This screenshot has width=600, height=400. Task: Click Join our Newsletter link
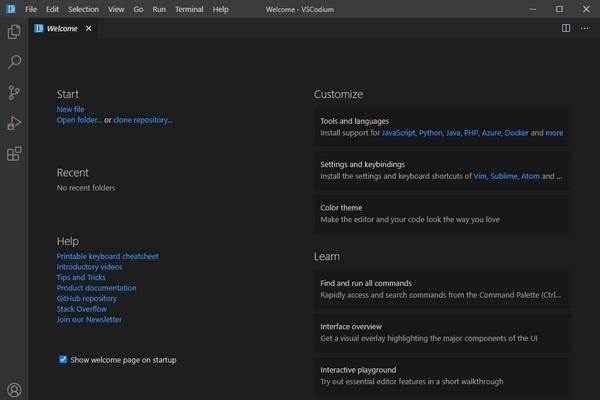tap(89, 320)
